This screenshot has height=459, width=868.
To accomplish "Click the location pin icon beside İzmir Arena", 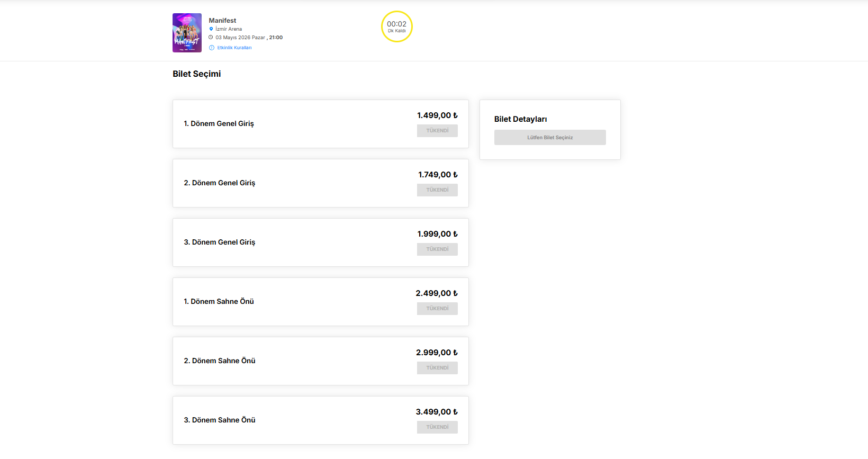I will pos(211,29).
